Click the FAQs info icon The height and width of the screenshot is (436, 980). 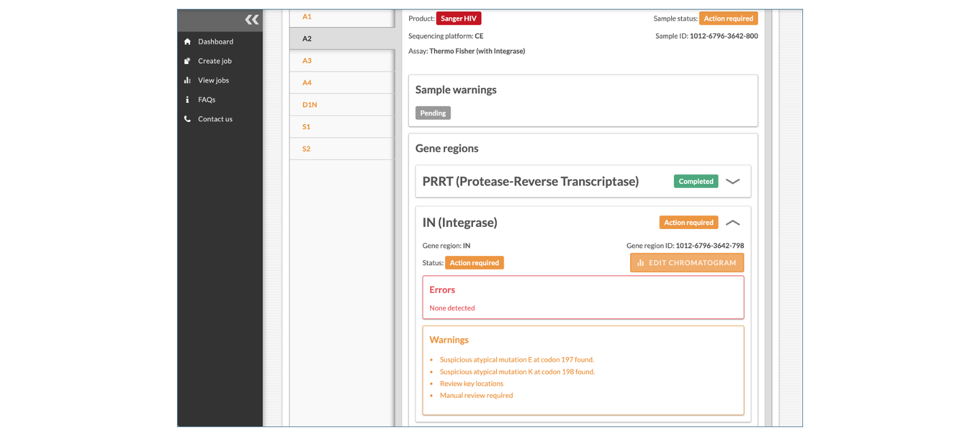[x=187, y=99]
